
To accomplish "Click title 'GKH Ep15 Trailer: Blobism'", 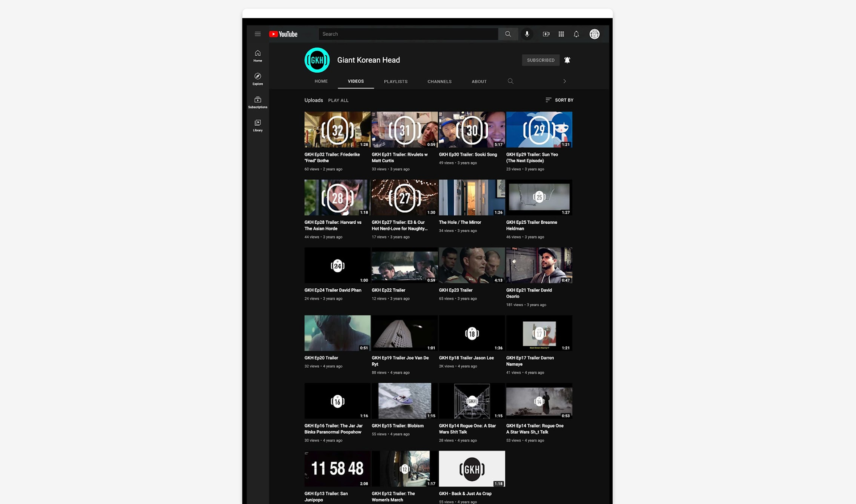I will coord(397,426).
